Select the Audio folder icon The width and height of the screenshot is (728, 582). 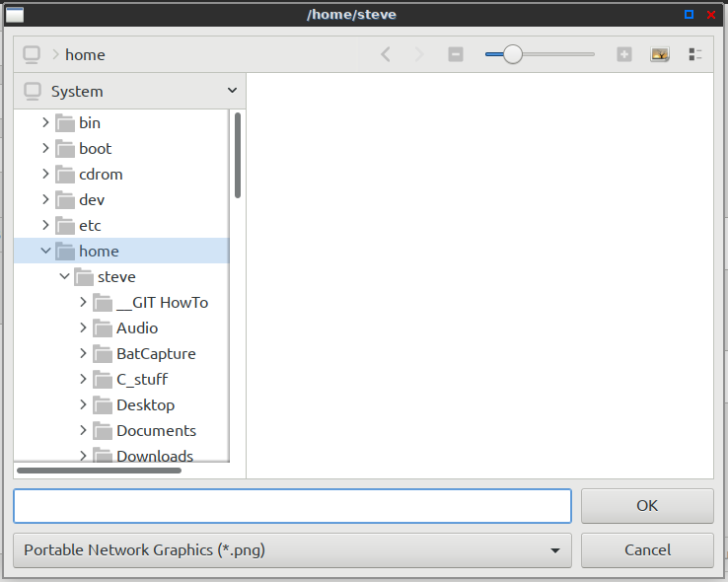coord(103,328)
